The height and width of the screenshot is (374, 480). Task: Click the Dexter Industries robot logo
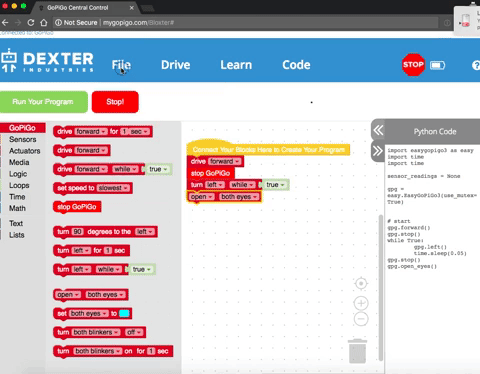pyautogui.click(x=9, y=60)
